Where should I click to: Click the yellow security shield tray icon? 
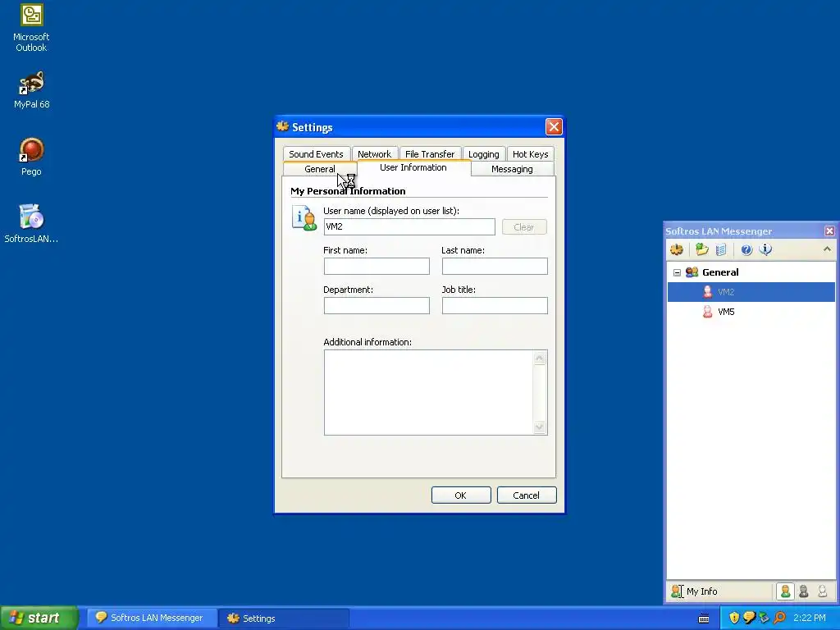pyautogui.click(x=734, y=619)
